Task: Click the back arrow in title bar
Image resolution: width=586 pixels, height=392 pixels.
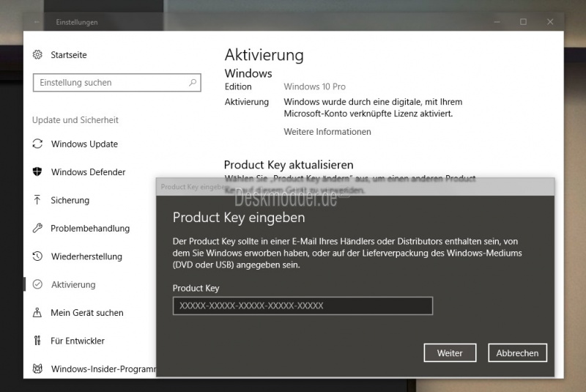Action: (x=36, y=22)
